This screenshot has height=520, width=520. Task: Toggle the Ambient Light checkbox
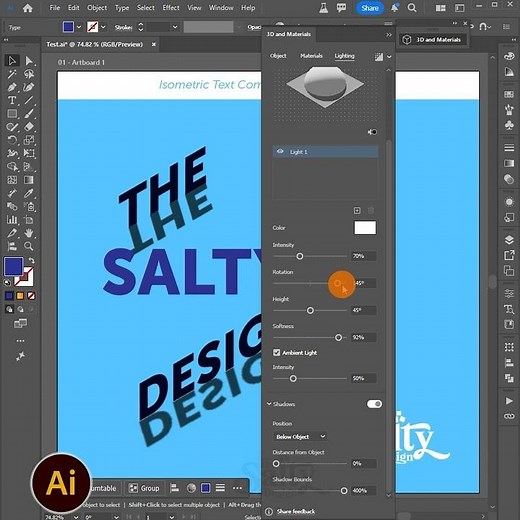click(x=276, y=353)
